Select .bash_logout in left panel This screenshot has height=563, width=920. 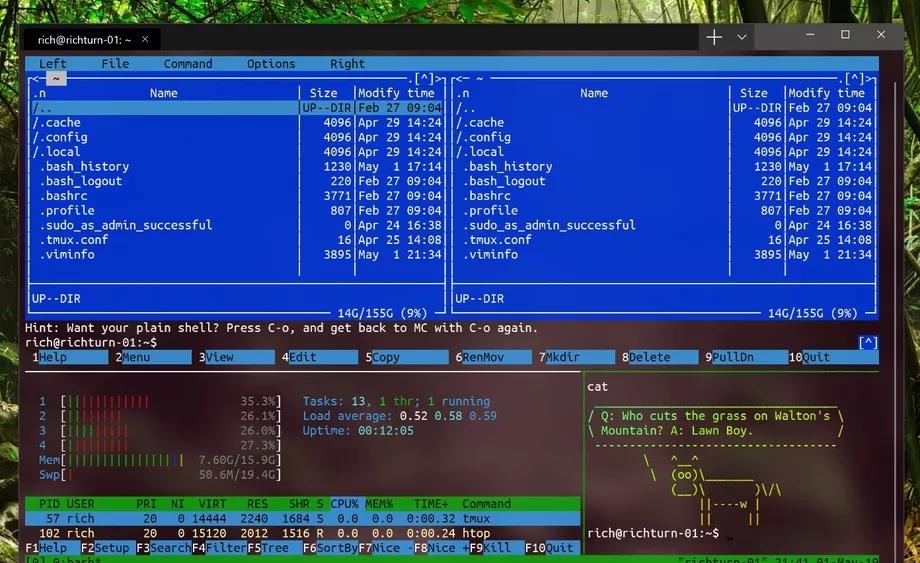tap(236, 181)
